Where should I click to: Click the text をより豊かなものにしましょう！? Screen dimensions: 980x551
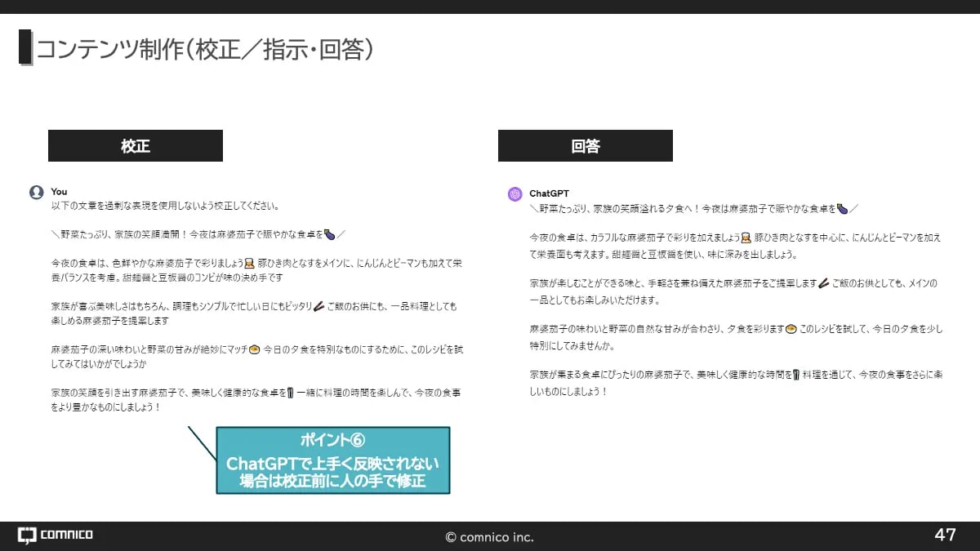(x=106, y=407)
